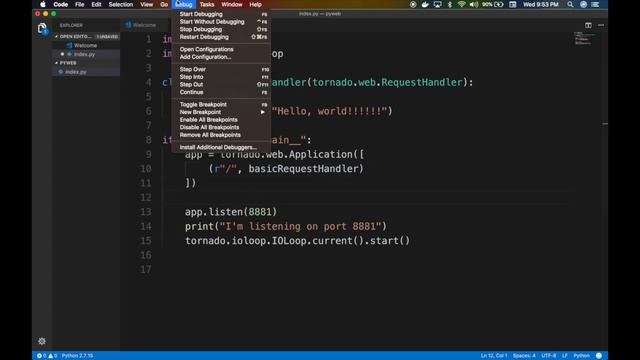The image size is (640, 360).
Task: Choose Restart Debugging
Action: tap(221, 37)
